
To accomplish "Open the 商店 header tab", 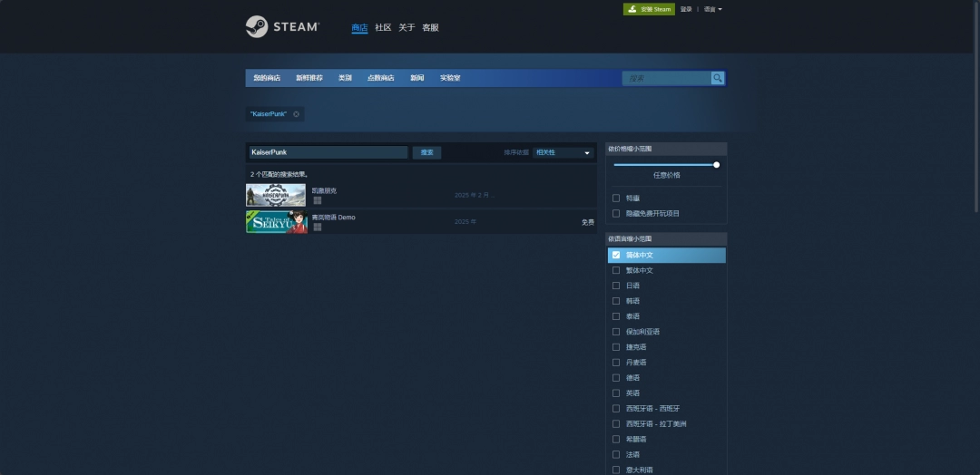I will click(x=359, y=27).
